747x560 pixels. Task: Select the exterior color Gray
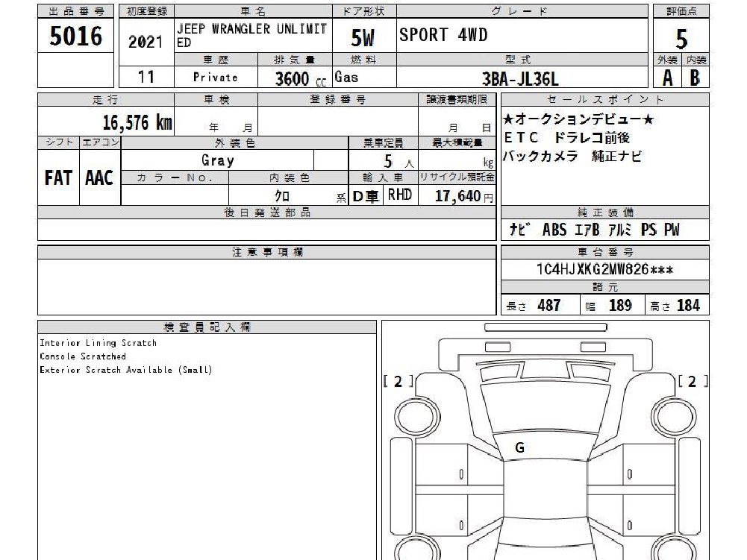click(218, 160)
